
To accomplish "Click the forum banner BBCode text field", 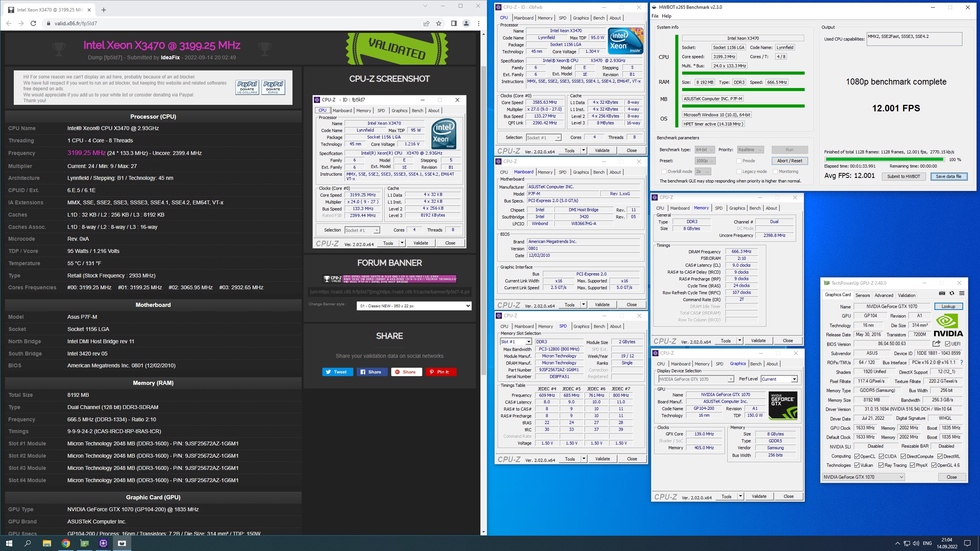I will [x=389, y=292].
